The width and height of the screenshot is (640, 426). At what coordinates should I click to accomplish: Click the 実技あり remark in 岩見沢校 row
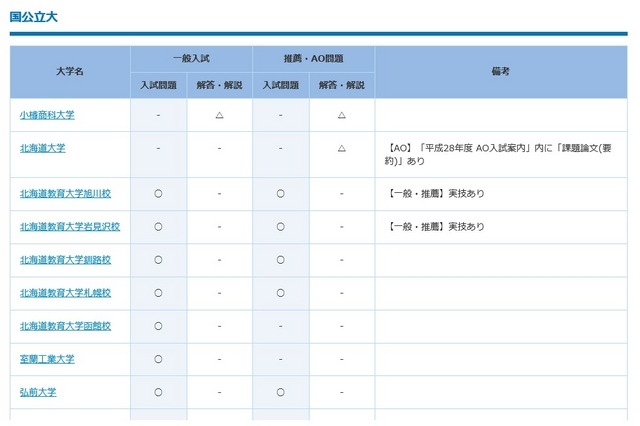(x=434, y=226)
